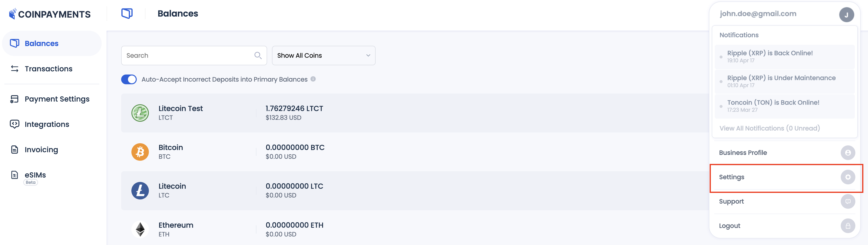The image size is (868, 245).
Task: Click the user avatar J button
Action: tap(846, 15)
